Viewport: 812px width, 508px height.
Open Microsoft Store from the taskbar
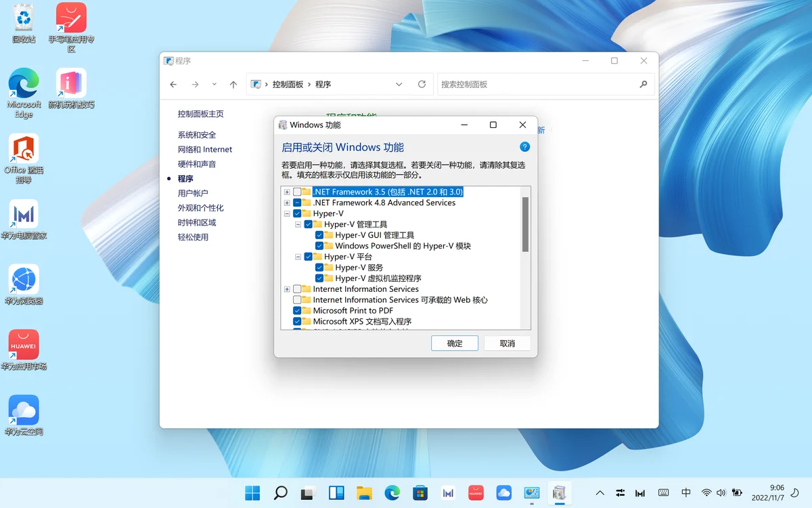click(420, 493)
